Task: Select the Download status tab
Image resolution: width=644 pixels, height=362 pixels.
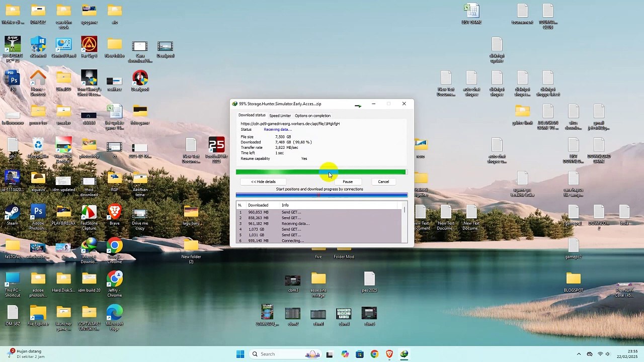Action: [252, 115]
